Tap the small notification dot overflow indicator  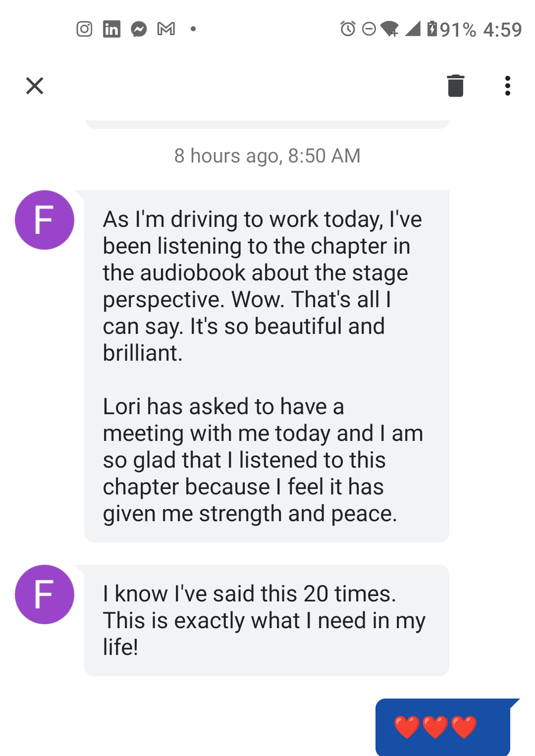pos(193,29)
